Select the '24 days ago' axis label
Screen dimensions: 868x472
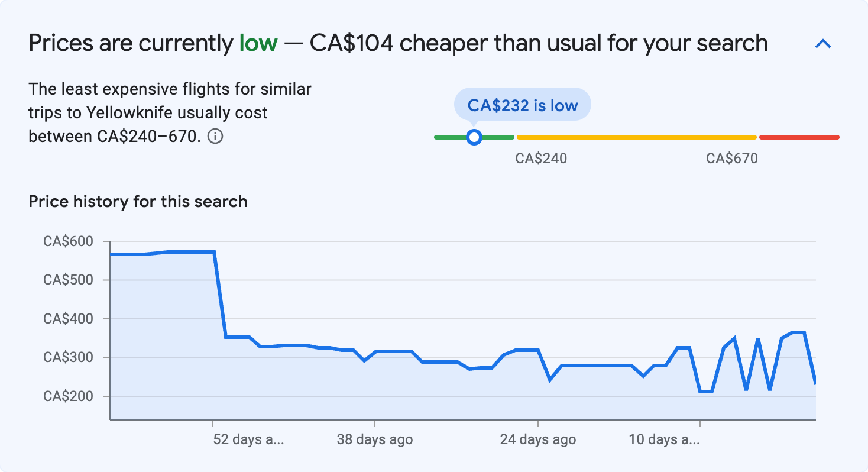click(537, 439)
